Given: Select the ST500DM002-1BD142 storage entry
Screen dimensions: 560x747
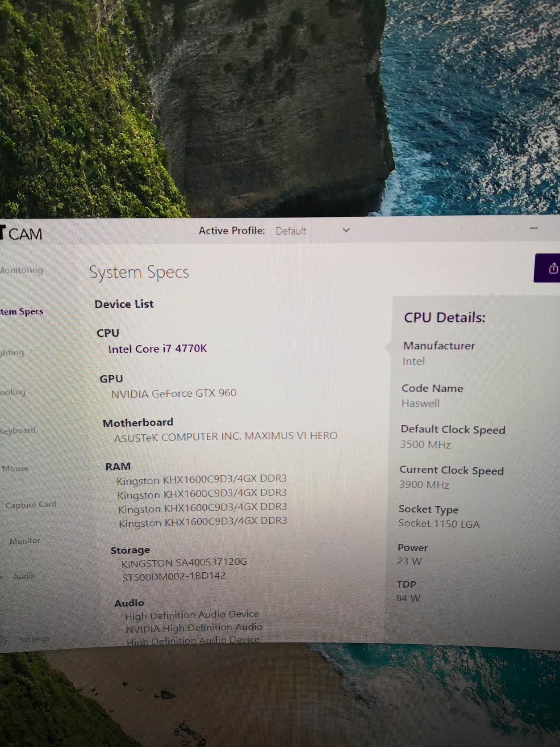Looking at the screenshot, I should [174, 577].
